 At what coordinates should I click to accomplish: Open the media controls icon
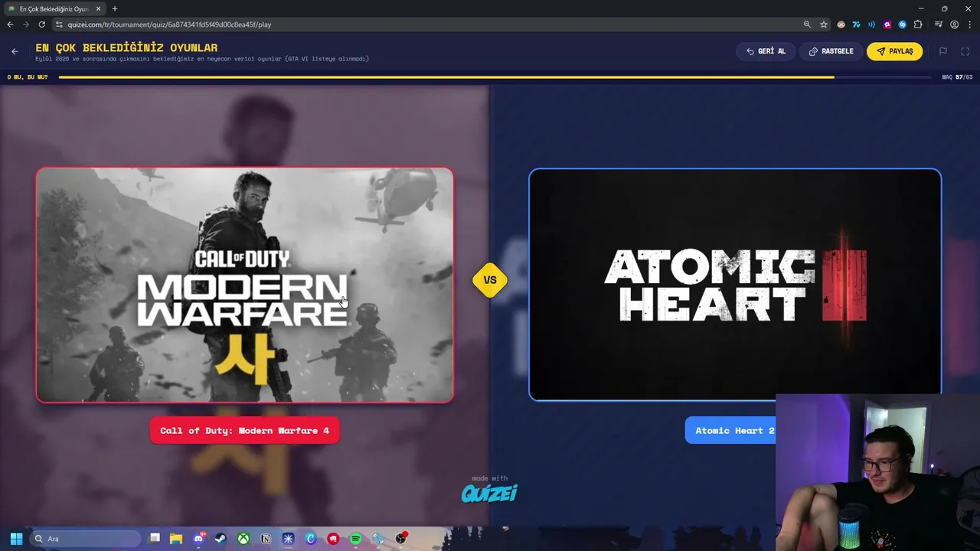click(x=938, y=24)
